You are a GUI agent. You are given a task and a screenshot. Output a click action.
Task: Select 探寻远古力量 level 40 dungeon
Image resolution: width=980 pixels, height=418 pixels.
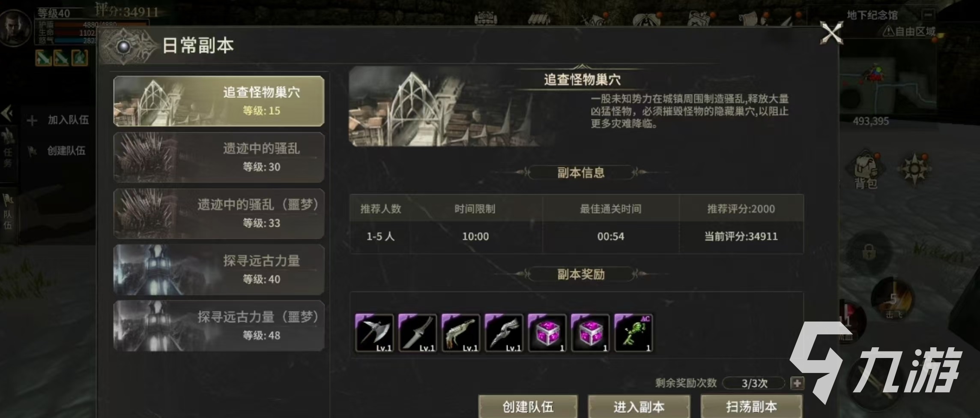pyautogui.click(x=219, y=270)
